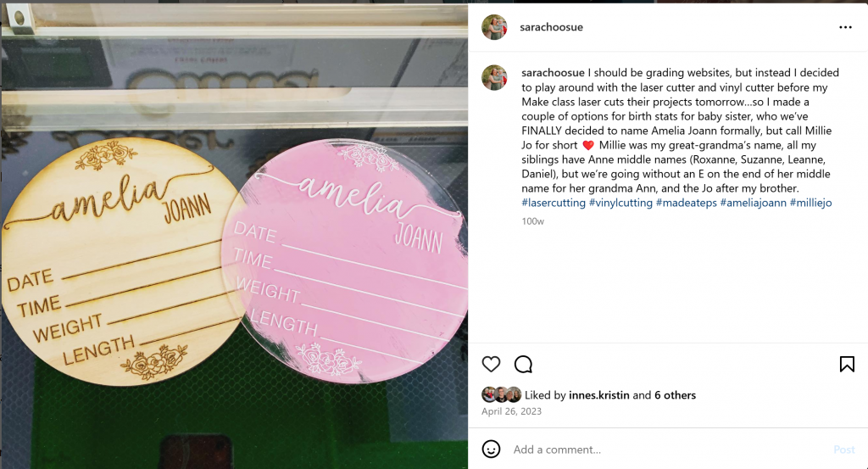Save post with the bookmark icon
Viewport: 868px width, 469px height.
(847, 364)
